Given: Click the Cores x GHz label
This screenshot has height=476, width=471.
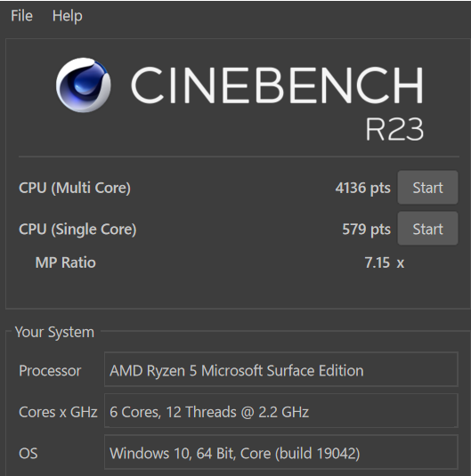Looking at the screenshot, I should click(58, 412).
